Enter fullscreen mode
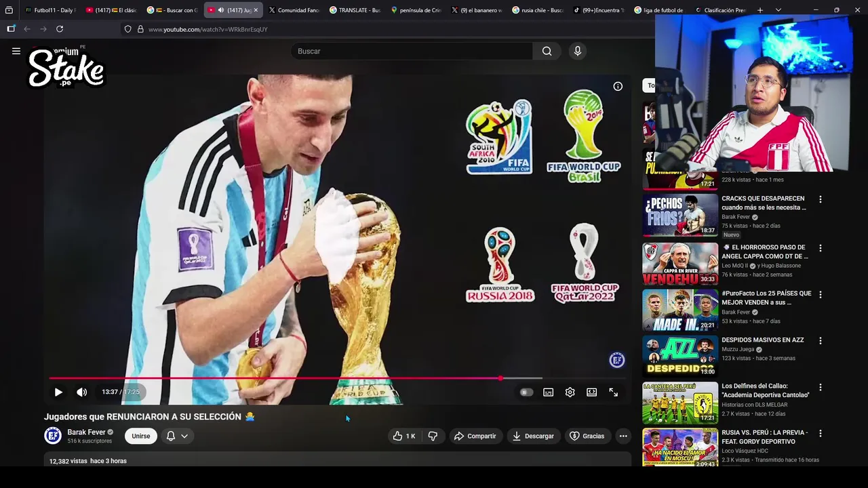This screenshot has height=488, width=868. (x=613, y=392)
